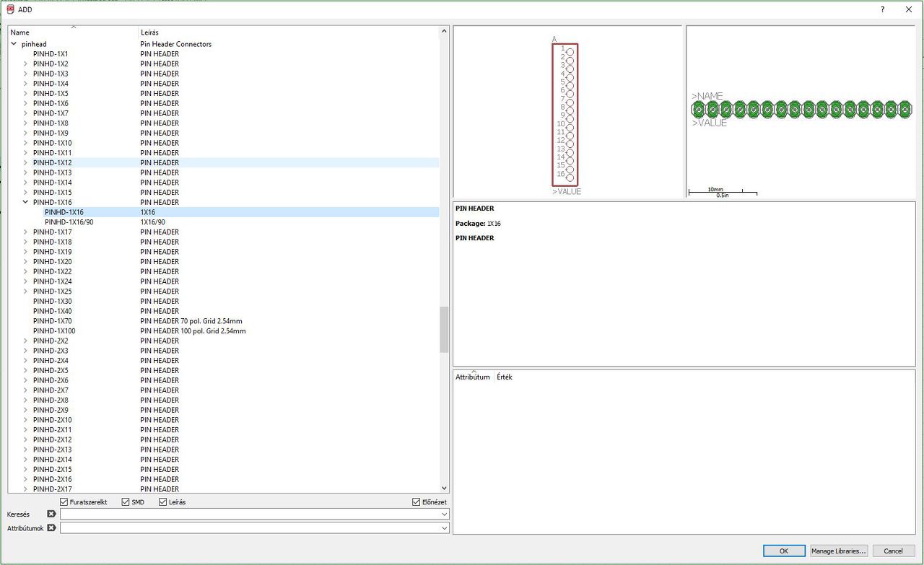Cancel the ADD dialog
This screenshot has width=924, height=565.
click(x=894, y=551)
